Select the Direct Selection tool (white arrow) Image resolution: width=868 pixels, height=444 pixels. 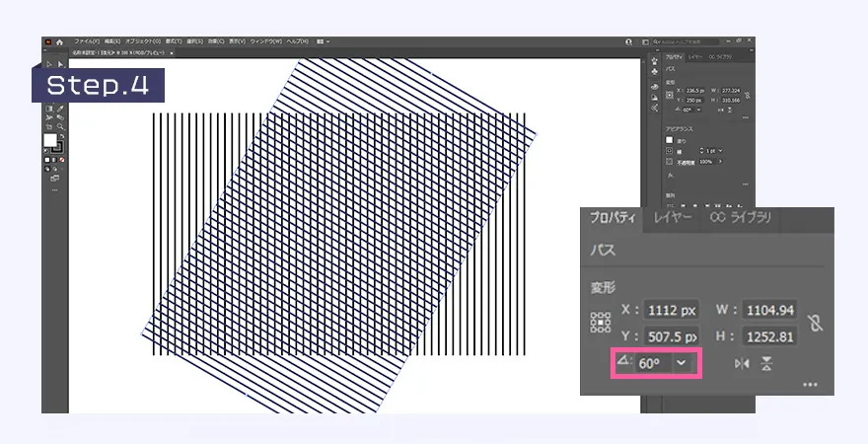tap(60, 64)
